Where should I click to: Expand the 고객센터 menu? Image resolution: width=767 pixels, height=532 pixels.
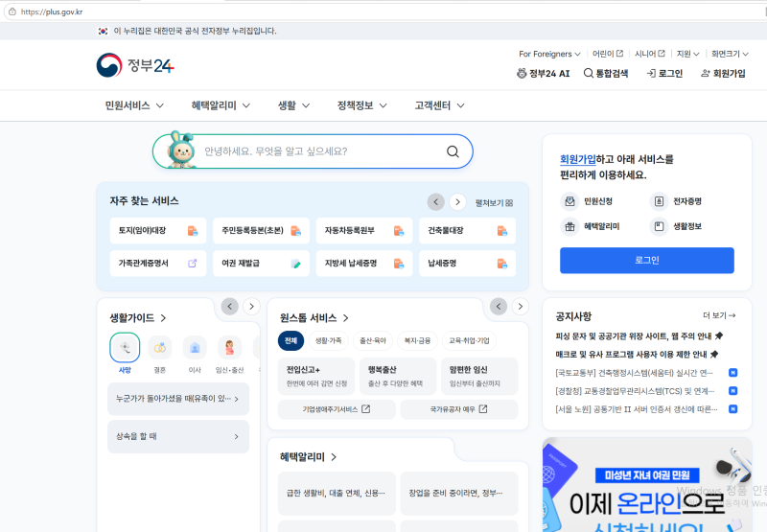[439, 105]
